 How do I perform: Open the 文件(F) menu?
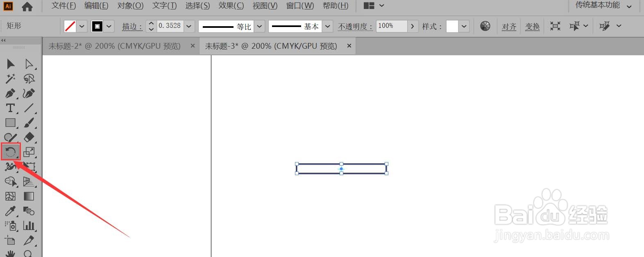point(63,6)
